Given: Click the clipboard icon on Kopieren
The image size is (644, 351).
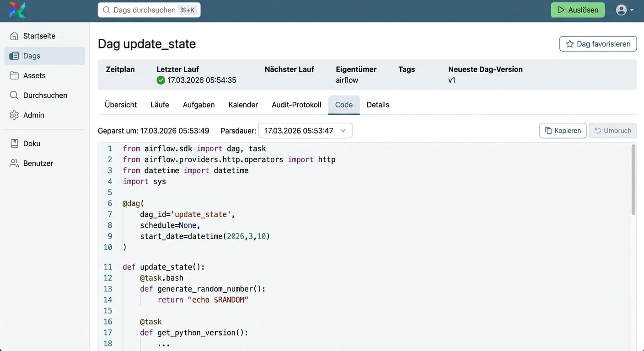Looking at the screenshot, I should click(x=548, y=131).
